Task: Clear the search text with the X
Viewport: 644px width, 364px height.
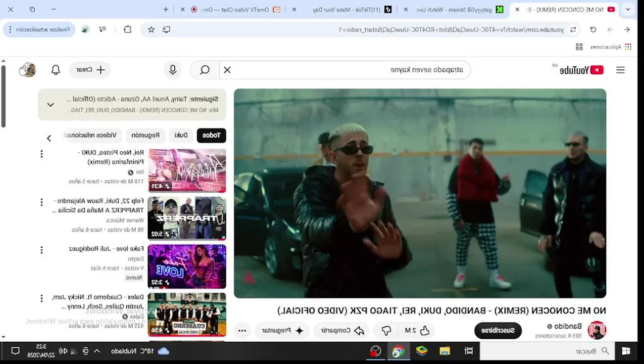Action: click(227, 70)
